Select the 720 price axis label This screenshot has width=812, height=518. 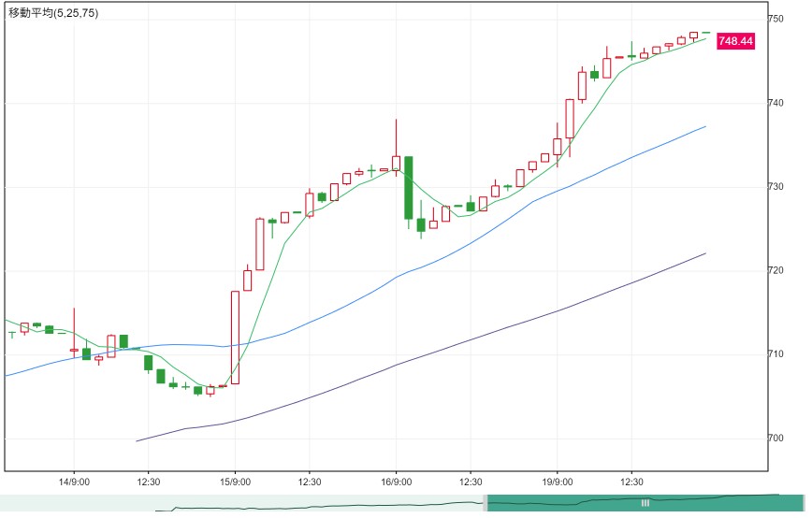coord(776,270)
